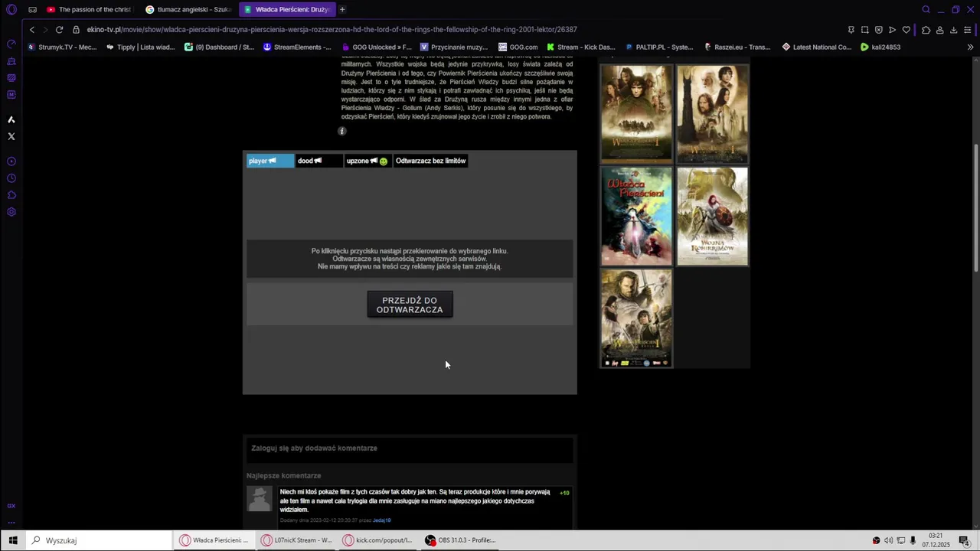This screenshot has height=551, width=980.
Task: Open Raszei.eu bookmark
Action: click(x=737, y=47)
